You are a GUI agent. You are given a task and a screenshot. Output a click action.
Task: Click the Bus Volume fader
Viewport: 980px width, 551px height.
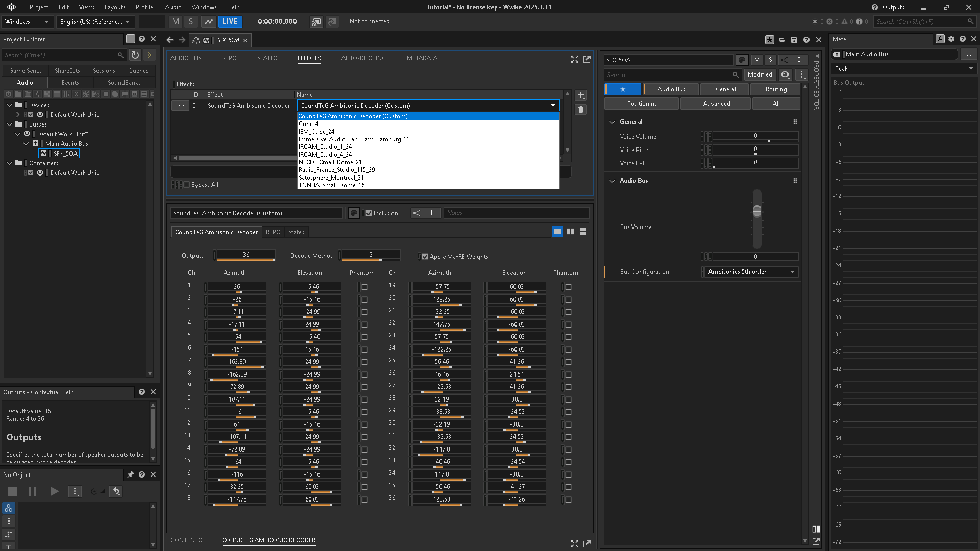tap(757, 211)
